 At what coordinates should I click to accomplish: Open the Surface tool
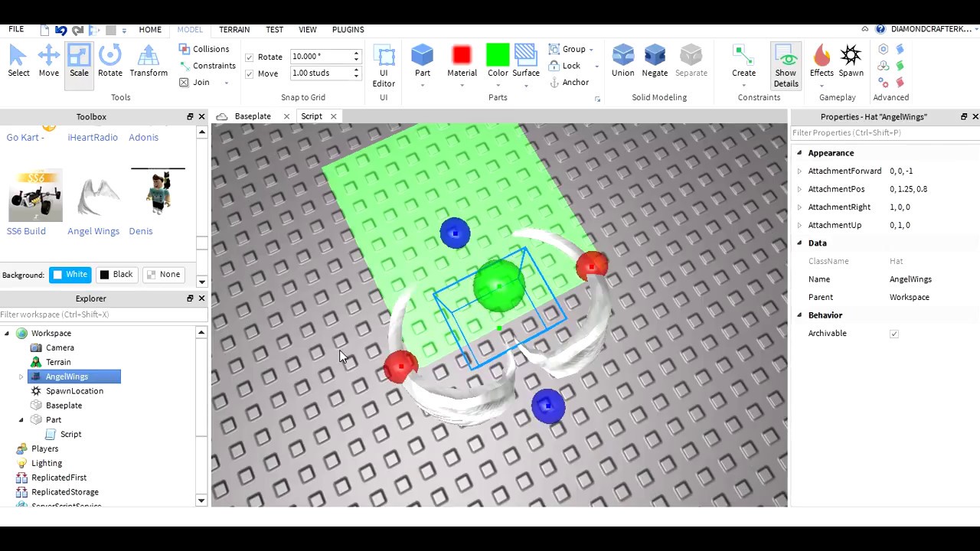[526, 61]
